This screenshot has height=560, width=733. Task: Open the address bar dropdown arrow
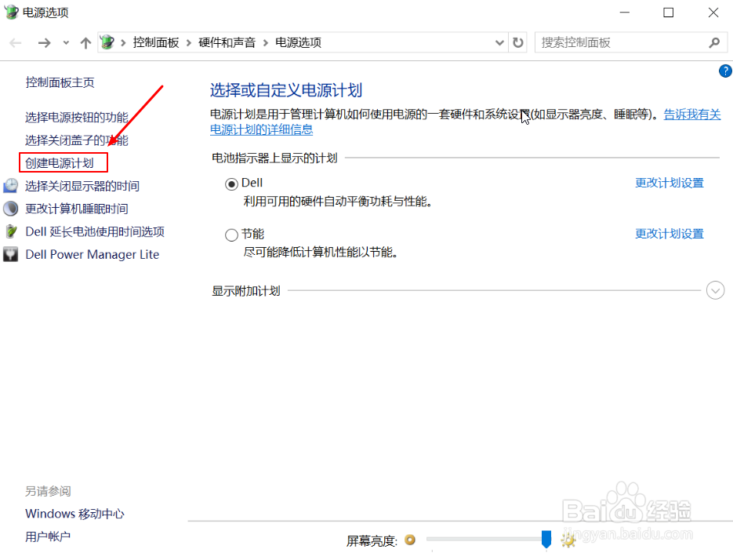coord(499,42)
